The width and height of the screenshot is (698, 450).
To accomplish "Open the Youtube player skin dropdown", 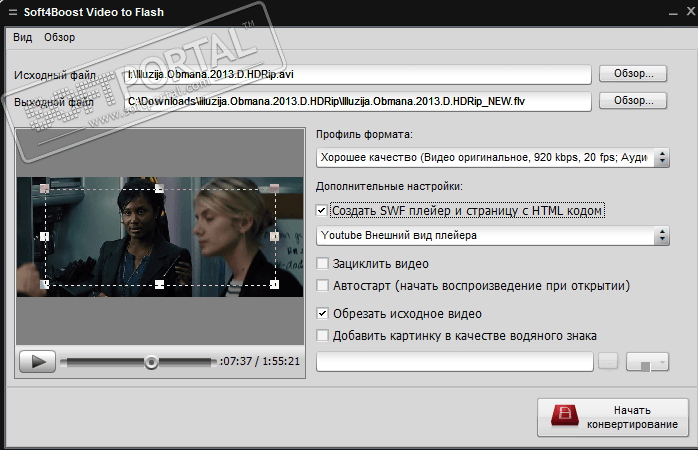I will [x=492, y=235].
